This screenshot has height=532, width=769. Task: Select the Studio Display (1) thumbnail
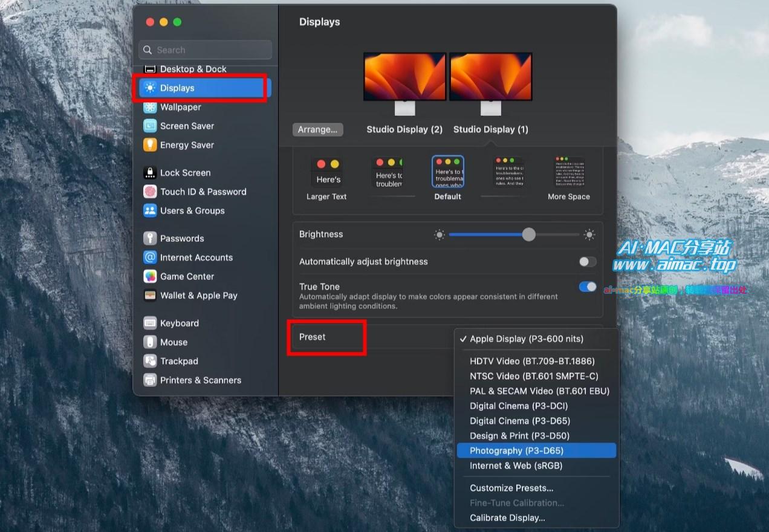(x=491, y=84)
